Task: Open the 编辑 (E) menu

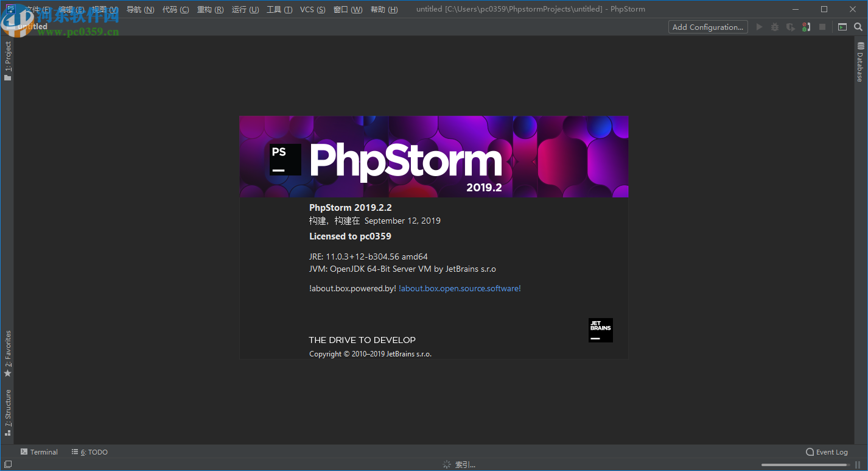Action: tap(72, 9)
